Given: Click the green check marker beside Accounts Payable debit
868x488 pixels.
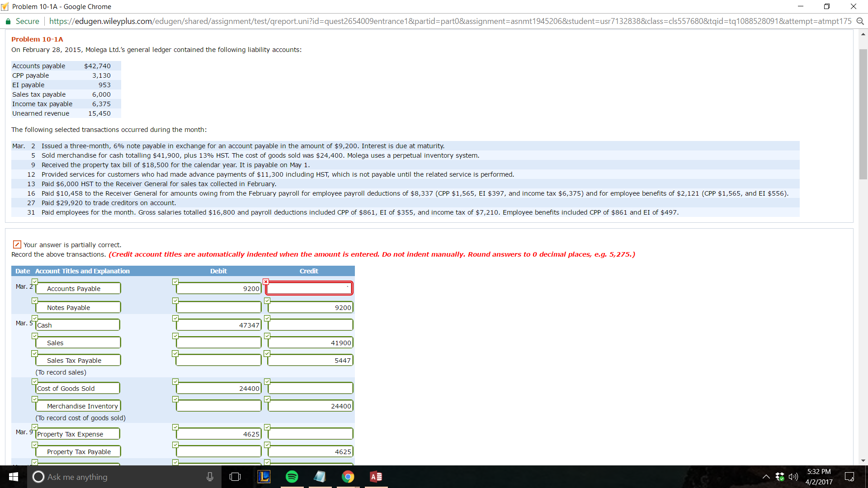Looking at the screenshot, I should 175,282.
